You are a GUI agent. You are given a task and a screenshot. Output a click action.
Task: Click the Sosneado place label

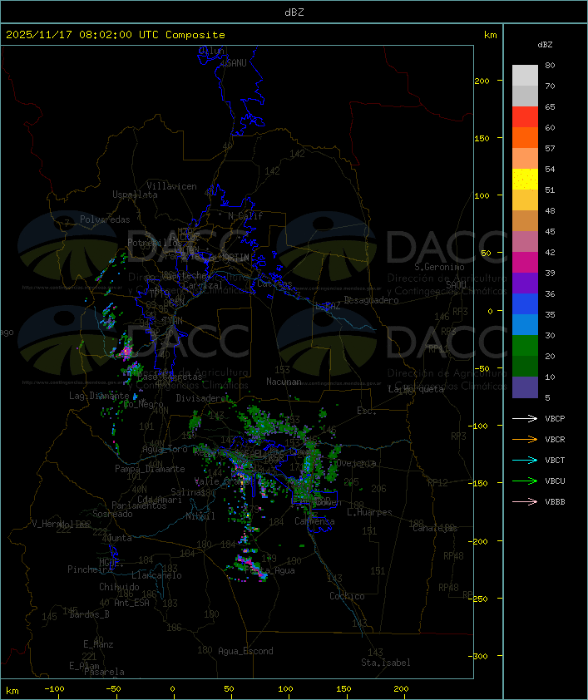(x=112, y=514)
